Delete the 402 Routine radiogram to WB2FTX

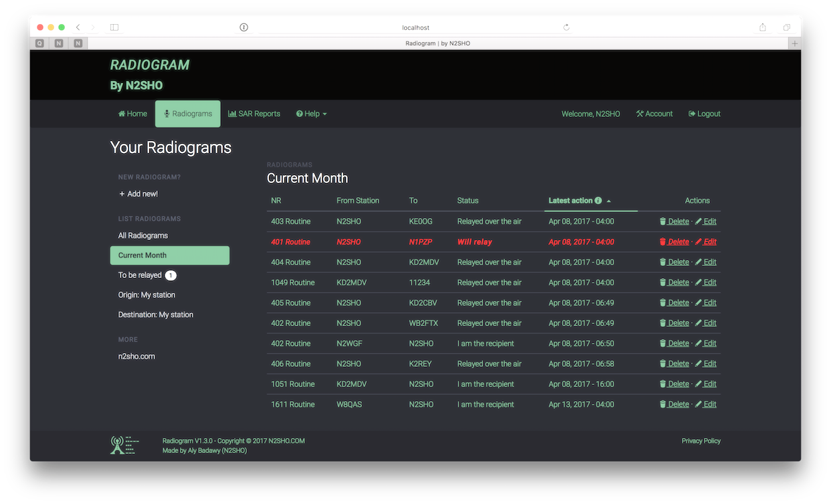674,323
